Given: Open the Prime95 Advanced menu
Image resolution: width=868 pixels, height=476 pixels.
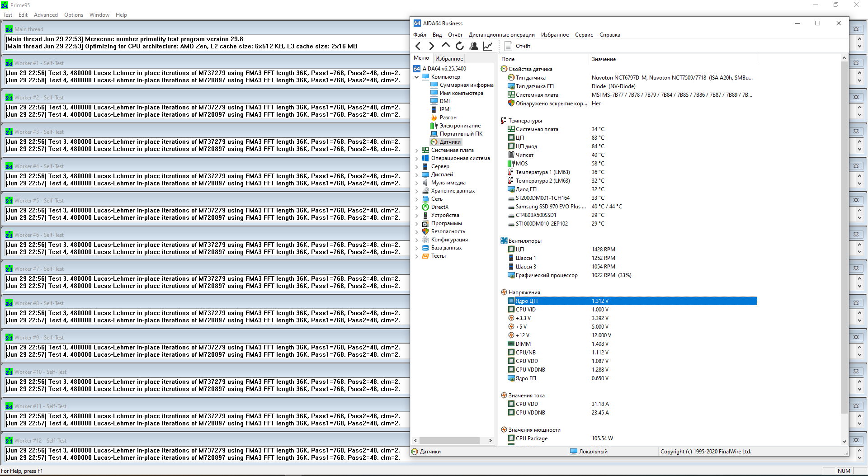Looking at the screenshot, I should 46,15.
